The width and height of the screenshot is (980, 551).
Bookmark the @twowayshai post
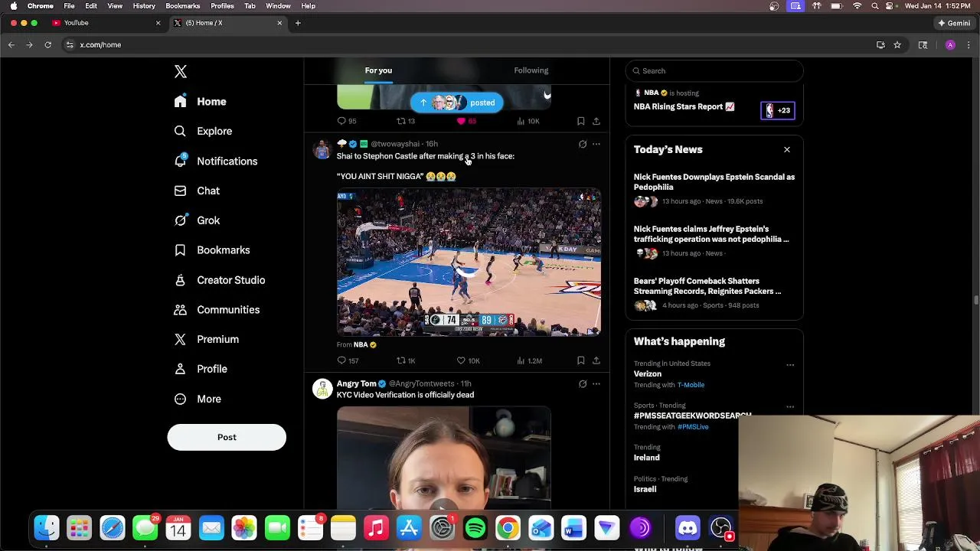pyautogui.click(x=580, y=360)
